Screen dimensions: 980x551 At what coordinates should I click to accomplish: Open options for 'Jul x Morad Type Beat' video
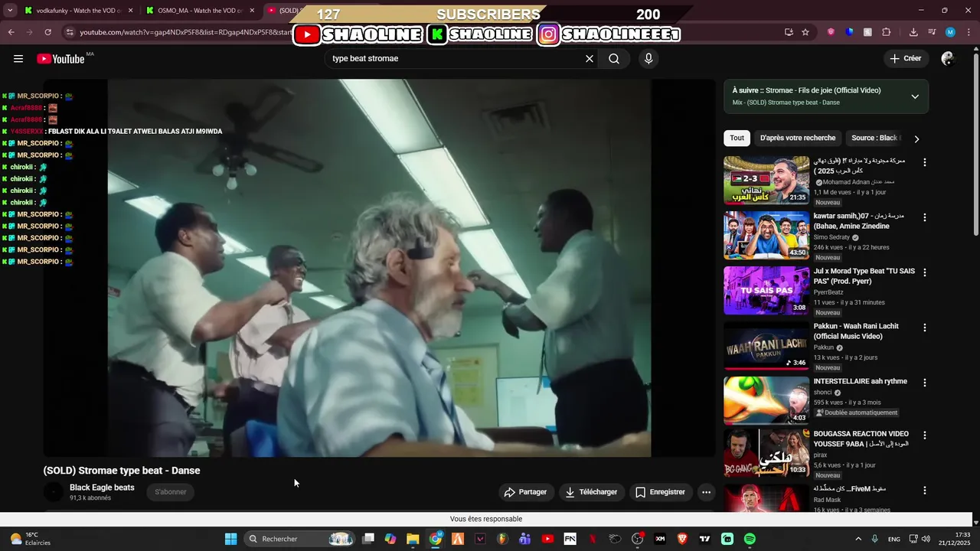[x=924, y=272]
